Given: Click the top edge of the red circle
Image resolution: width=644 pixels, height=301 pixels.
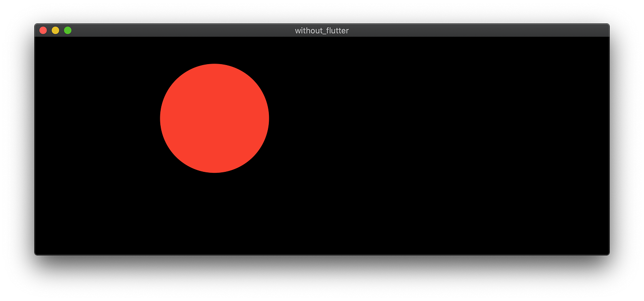Looking at the screenshot, I should pos(214,66).
